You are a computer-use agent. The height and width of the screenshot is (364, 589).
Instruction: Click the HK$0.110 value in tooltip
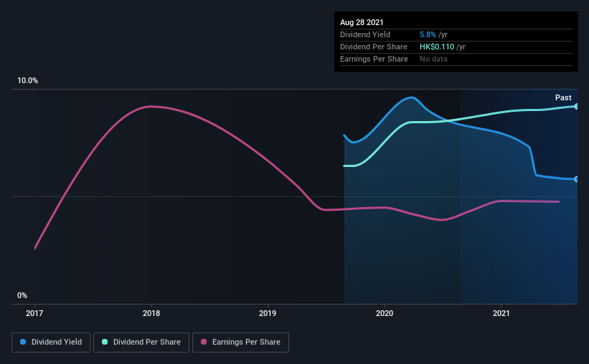(438, 47)
